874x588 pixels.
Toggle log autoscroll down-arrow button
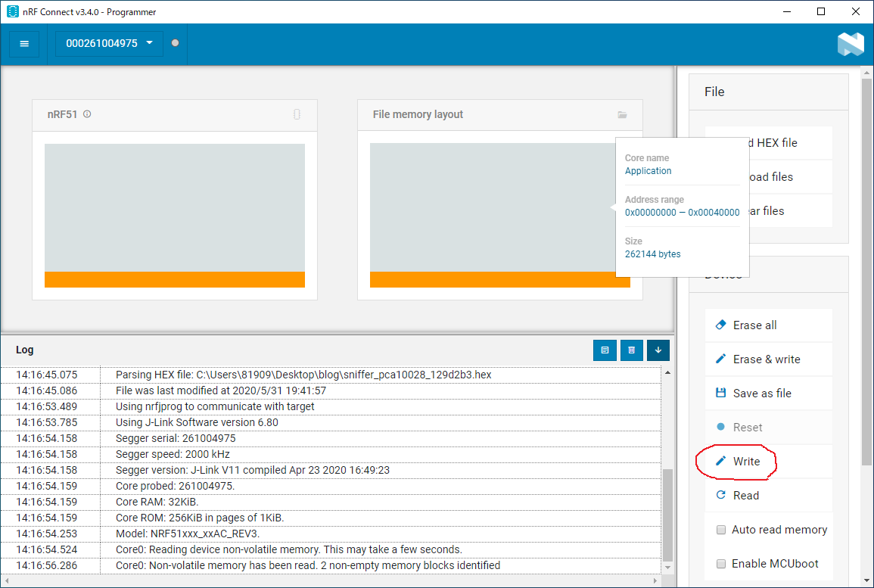click(658, 350)
